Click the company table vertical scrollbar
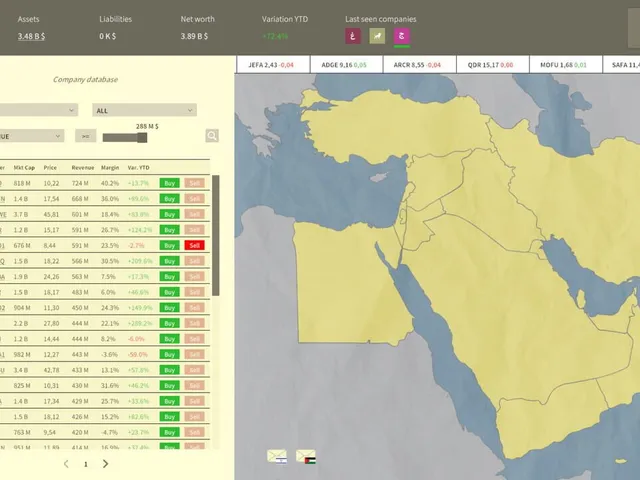This screenshot has width=640, height=480. (216, 236)
